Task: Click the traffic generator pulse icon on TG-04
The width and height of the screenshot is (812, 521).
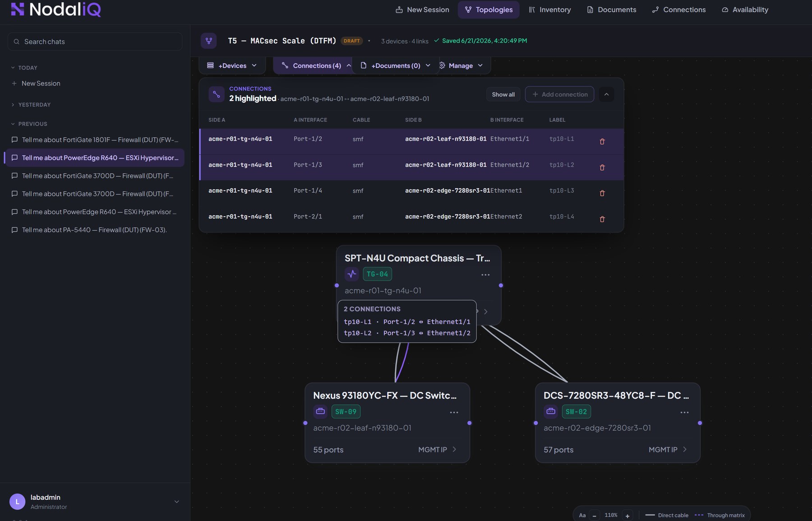Action: click(351, 274)
